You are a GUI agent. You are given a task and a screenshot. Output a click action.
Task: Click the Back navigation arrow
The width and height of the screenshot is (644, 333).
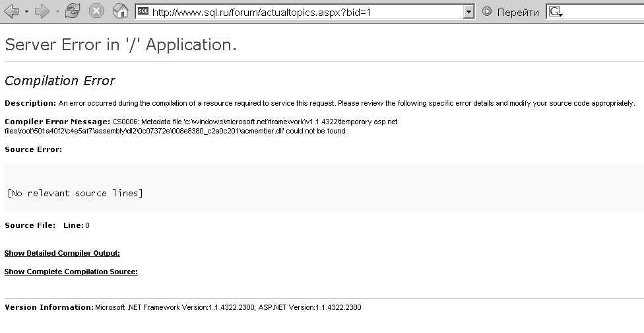point(11,12)
